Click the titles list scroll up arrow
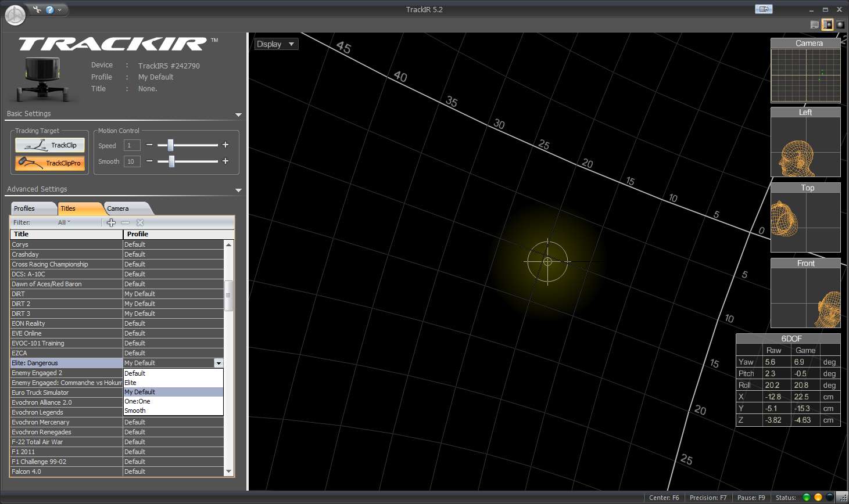 tap(228, 244)
